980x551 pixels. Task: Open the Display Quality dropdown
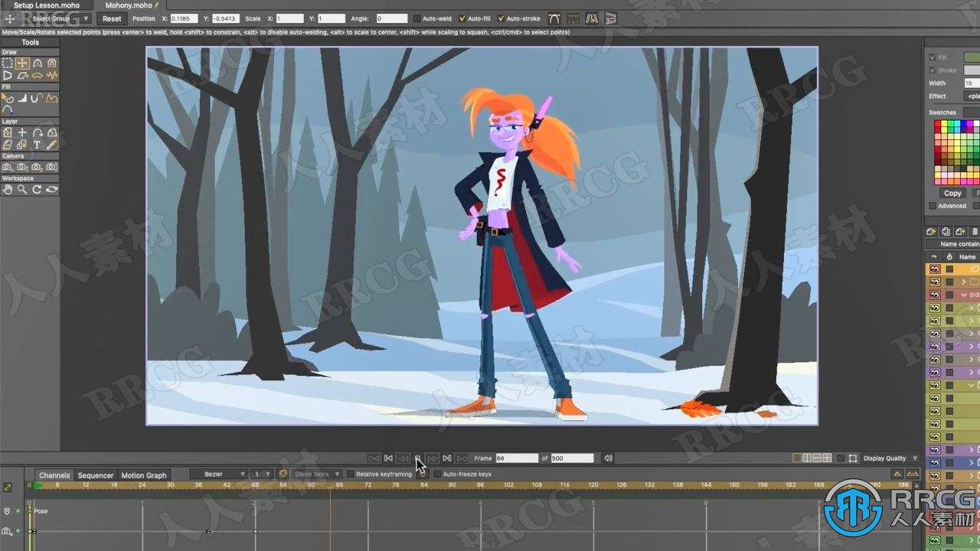(x=891, y=458)
